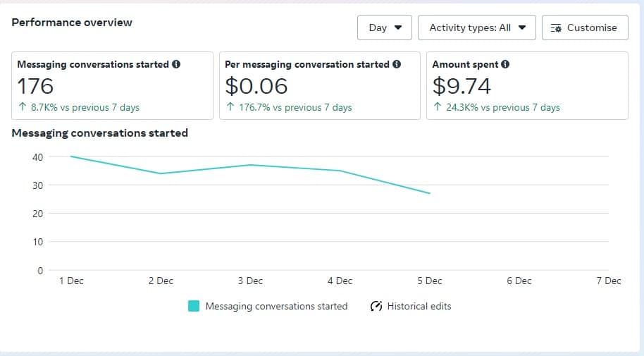Image resolution: width=644 pixels, height=356 pixels.
Task: Select the Amount spent metric card
Action: pyautogui.click(x=526, y=85)
